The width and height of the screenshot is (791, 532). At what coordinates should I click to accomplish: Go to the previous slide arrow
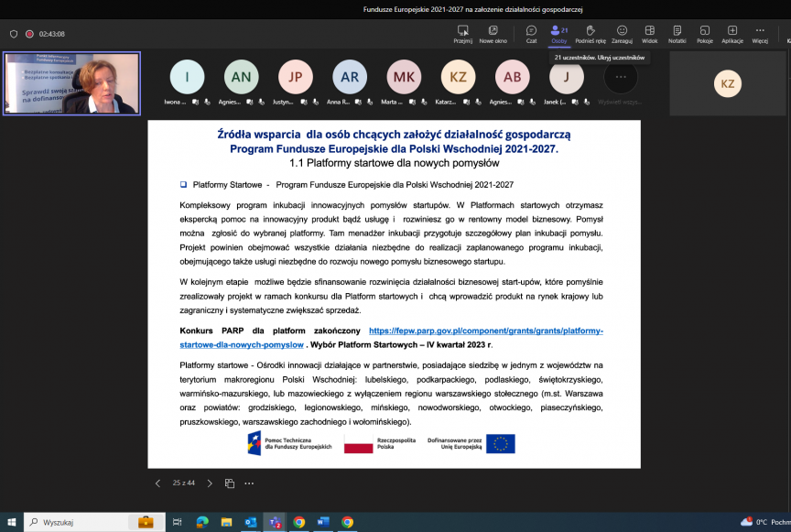[x=157, y=483]
